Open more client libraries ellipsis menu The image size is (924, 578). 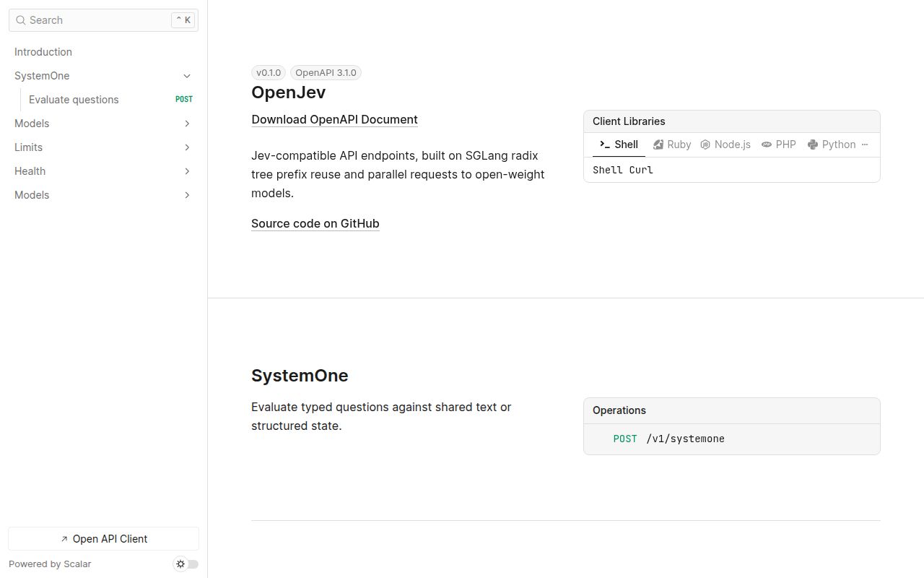pyautogui.click(x=865, y=144)
